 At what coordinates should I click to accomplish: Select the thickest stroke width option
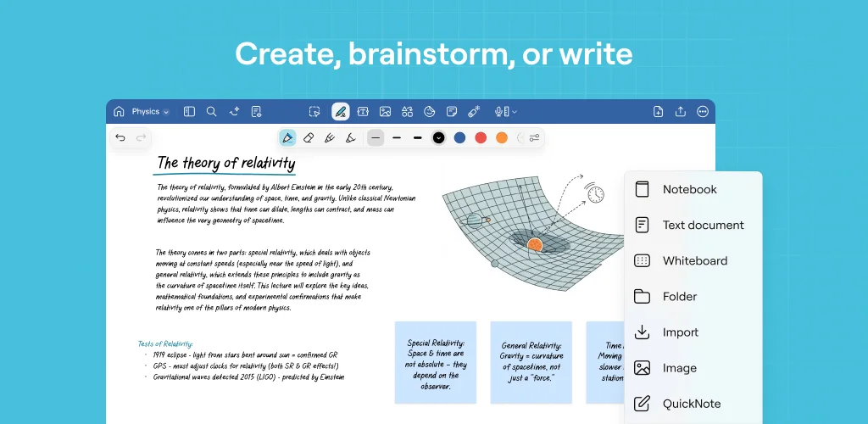(x=417, y=138)
